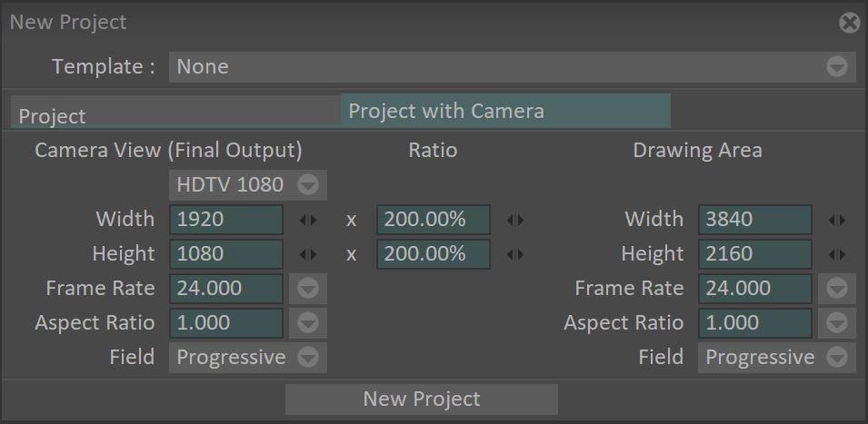The height and width of the screenshot is (424, 868).
Task: Click the Camera View Height stepper arrows
Action: 308,254
